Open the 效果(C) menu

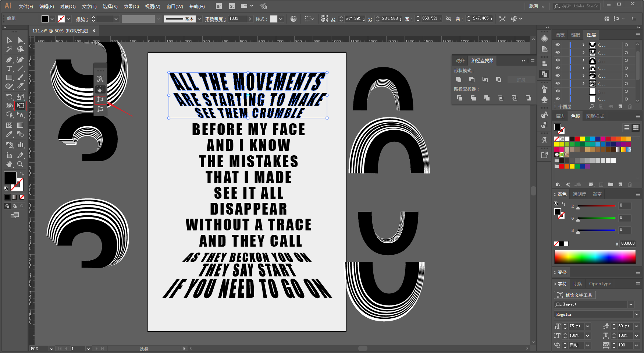(131, 6)
